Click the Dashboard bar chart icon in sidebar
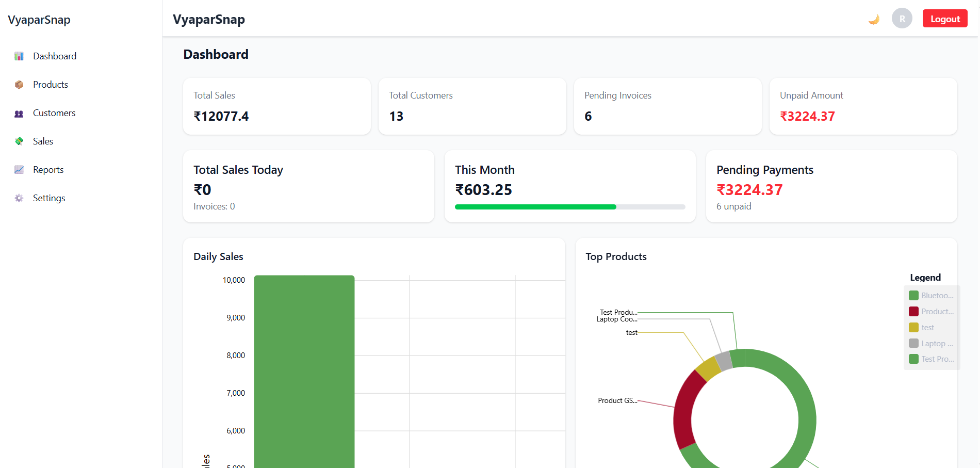This screenshot has height=468, width=980. (x=19, y=56)
